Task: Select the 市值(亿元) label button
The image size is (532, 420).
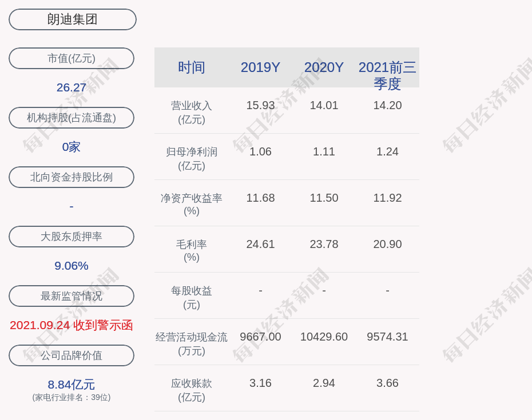Action: pyautogui.click(x=72, y=58)
